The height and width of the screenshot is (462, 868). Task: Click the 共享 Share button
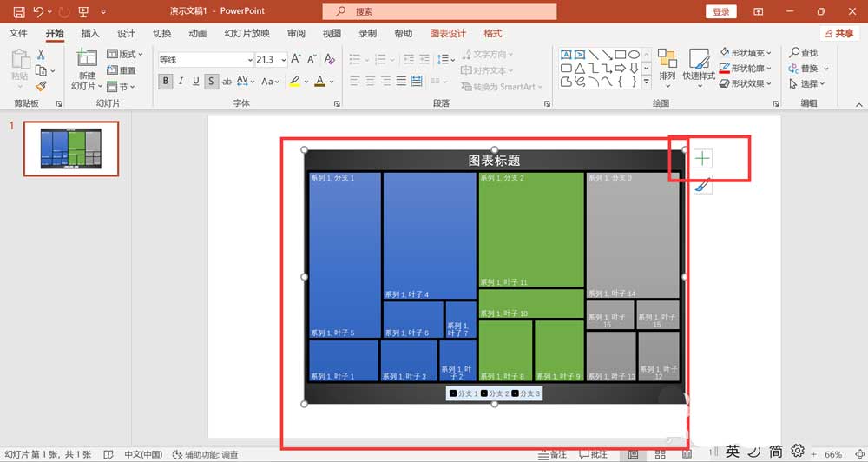839,33
